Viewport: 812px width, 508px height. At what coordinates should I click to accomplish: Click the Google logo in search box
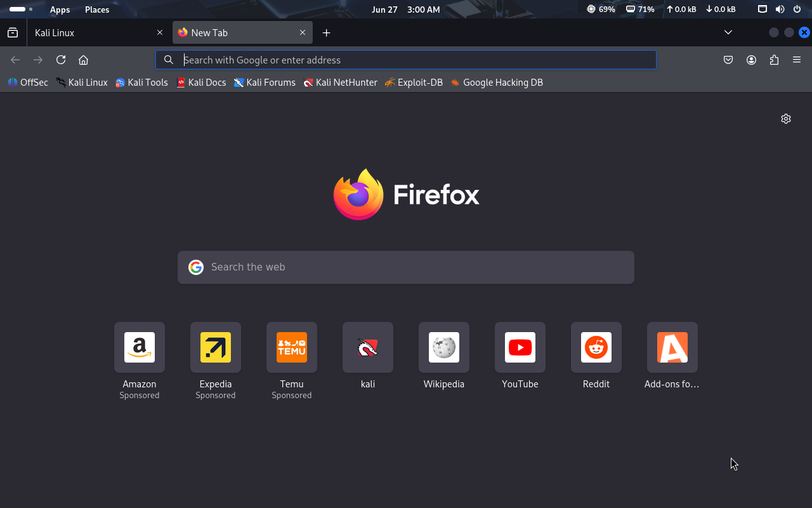tap(196, 267)
